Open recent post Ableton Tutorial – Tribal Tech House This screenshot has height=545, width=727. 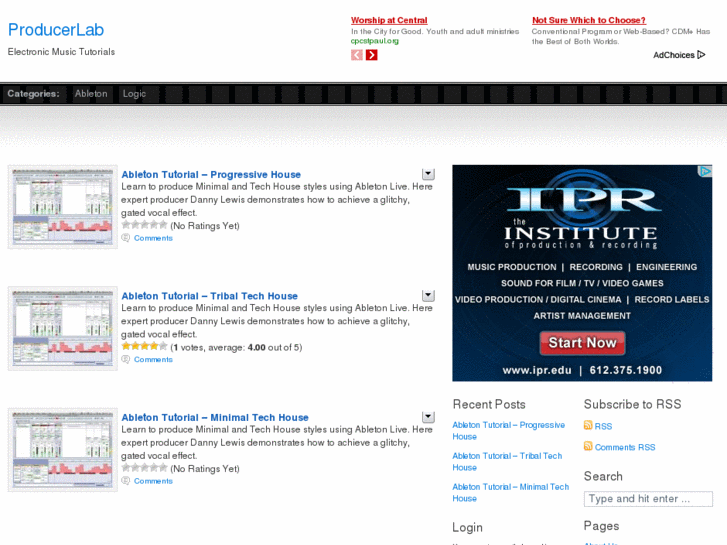[507, 462]
